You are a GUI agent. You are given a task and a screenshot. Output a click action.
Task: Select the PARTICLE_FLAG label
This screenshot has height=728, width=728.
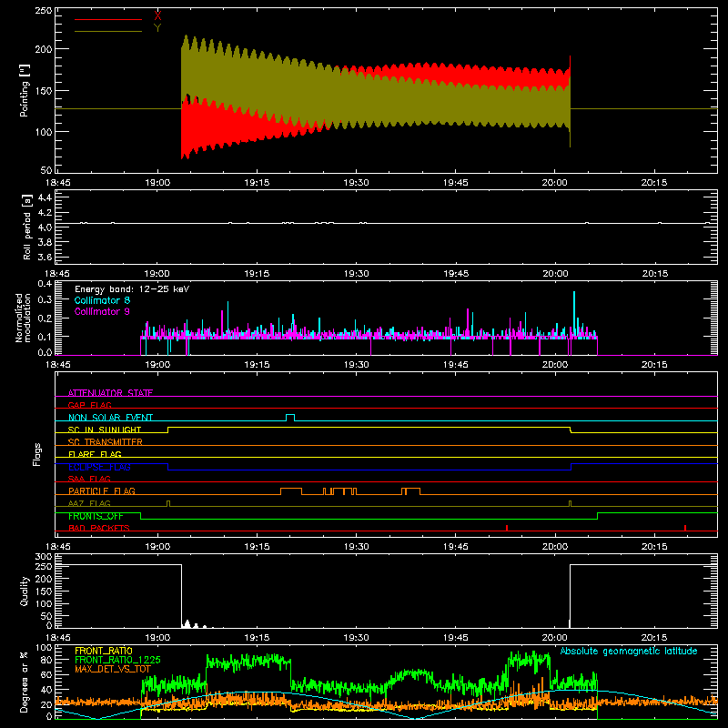tap(102, 491)
